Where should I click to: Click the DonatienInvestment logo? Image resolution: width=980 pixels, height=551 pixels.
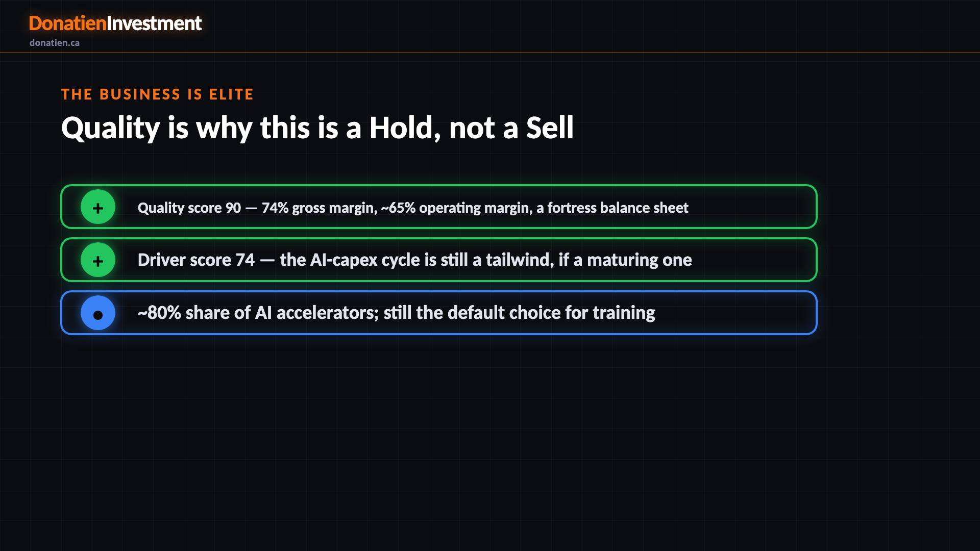[x=115, y=23]
